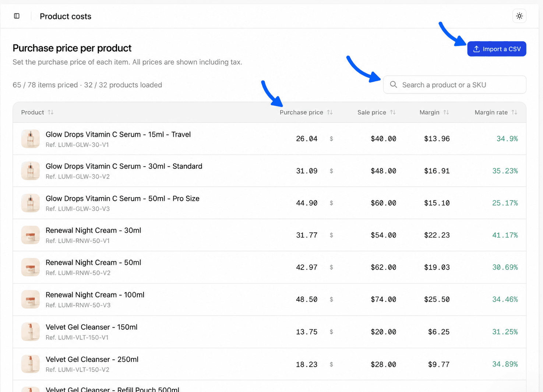Click reference LUMI-RNW-50-V1 text

[x=78, y=241]
